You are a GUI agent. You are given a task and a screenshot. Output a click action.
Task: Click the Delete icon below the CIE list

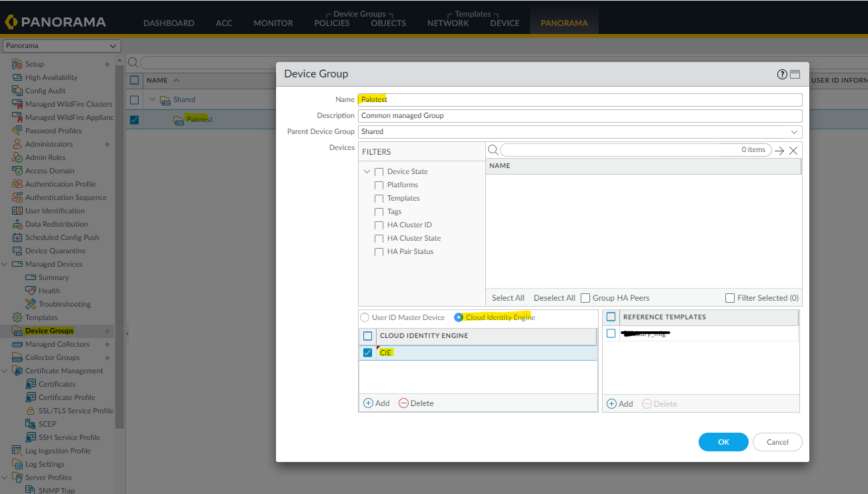[x=415, y=403]
